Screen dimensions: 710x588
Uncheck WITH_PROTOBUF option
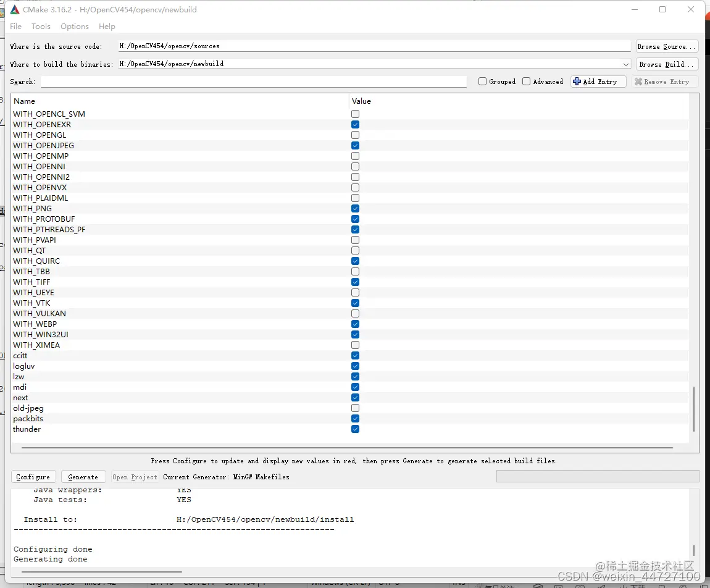pyautogui.click(x=356, y=219)
